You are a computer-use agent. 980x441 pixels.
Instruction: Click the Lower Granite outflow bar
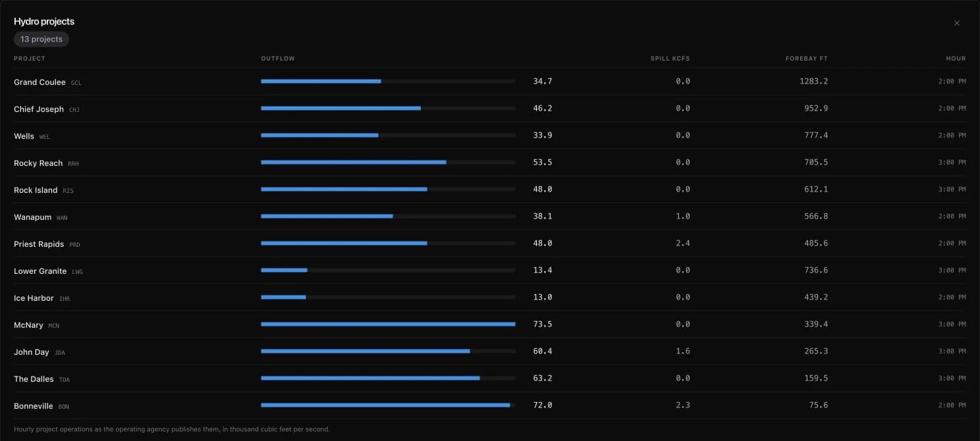(x=388, y=271)
